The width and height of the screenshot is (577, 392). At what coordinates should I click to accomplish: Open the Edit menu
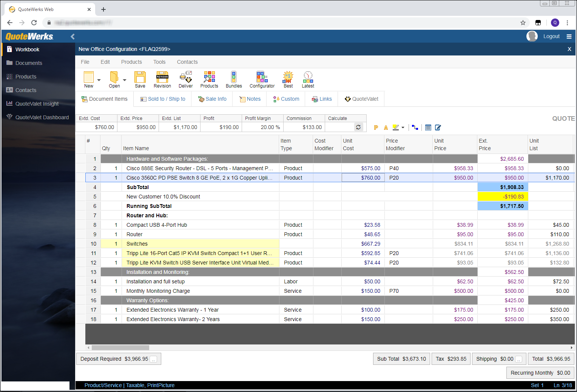105,62
